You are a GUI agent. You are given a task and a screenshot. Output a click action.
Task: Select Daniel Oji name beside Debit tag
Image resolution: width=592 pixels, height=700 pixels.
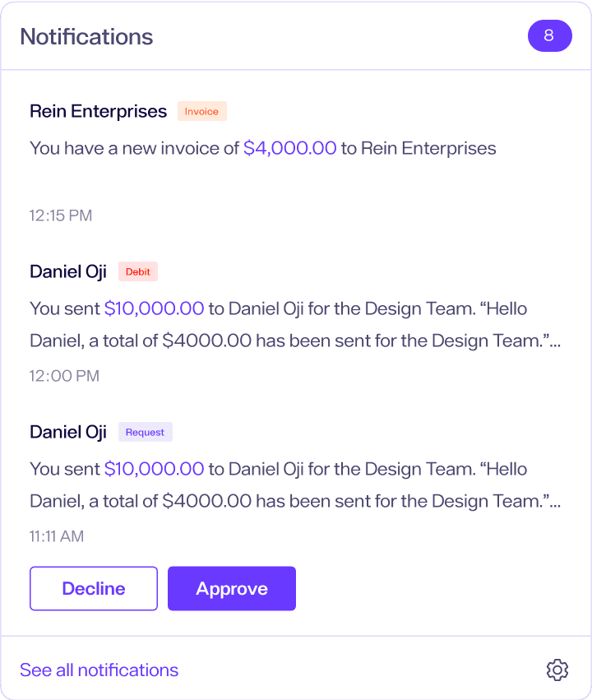(68, 271)
